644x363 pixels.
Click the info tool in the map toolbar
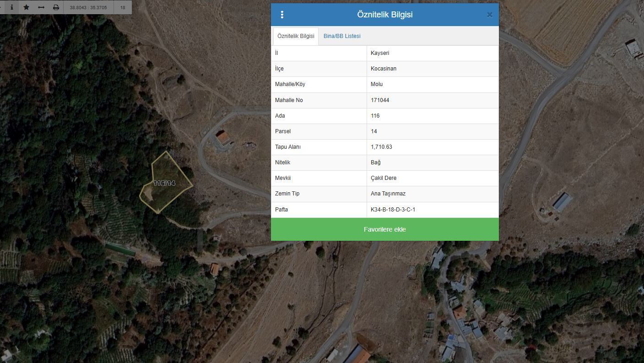(x=12, y=7)
